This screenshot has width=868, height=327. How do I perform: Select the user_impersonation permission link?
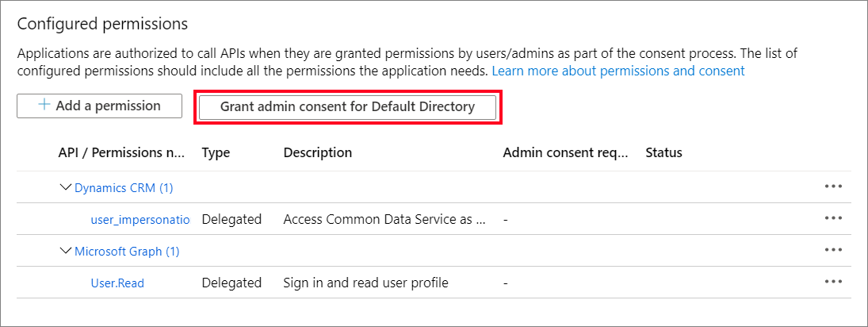tap(140, 219)
